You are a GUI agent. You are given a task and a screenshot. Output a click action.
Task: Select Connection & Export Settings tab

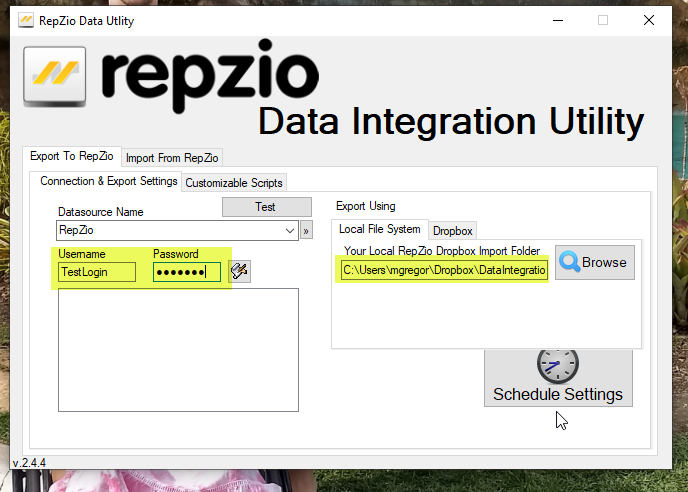[109, 181]
